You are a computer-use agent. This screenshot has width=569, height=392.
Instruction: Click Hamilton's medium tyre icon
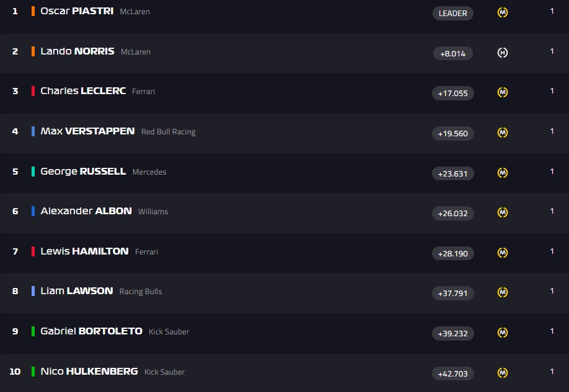[503, 253]
